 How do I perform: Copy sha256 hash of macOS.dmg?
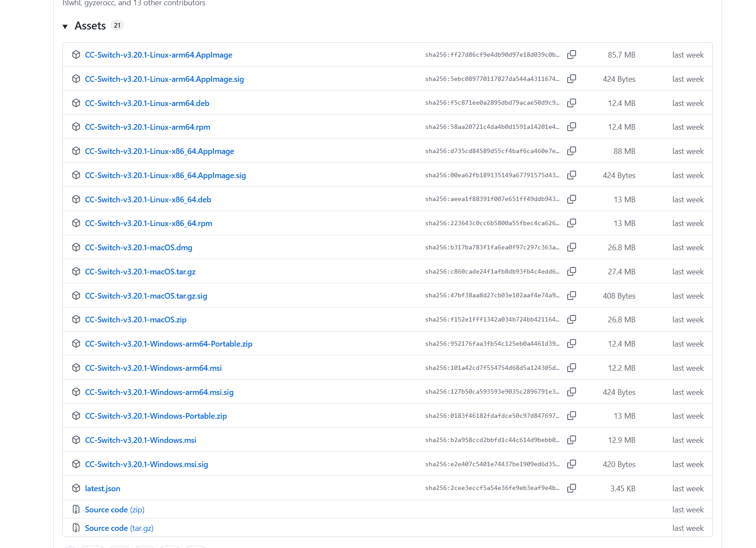click(x=572, y=247)
